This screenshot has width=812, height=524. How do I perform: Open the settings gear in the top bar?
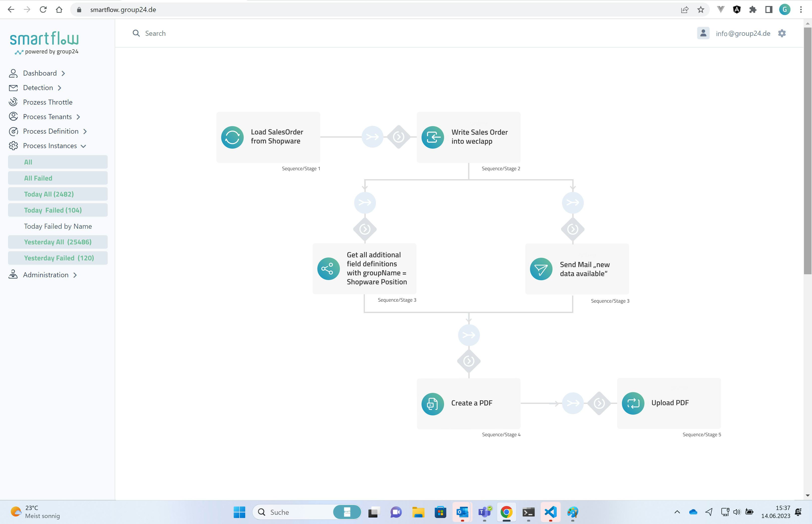pos(782,33)
